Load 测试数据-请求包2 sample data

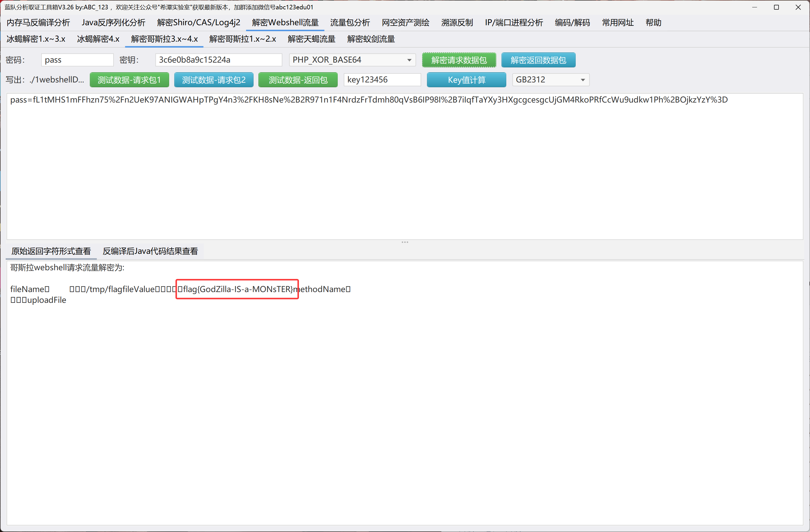[213, 80]
